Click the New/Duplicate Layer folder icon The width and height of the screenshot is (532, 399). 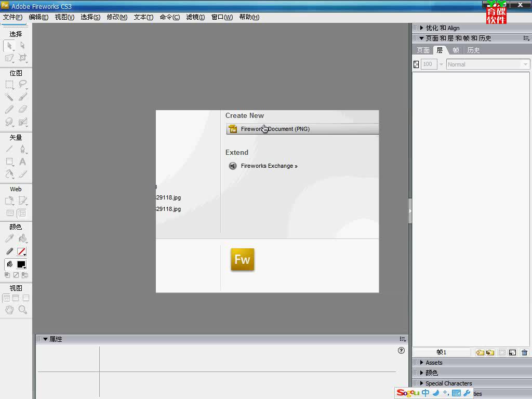click(x=480, y=353)
